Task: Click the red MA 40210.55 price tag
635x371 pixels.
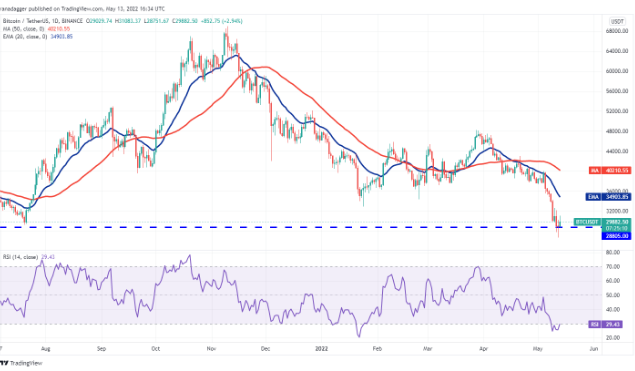Action: [610, 171]
